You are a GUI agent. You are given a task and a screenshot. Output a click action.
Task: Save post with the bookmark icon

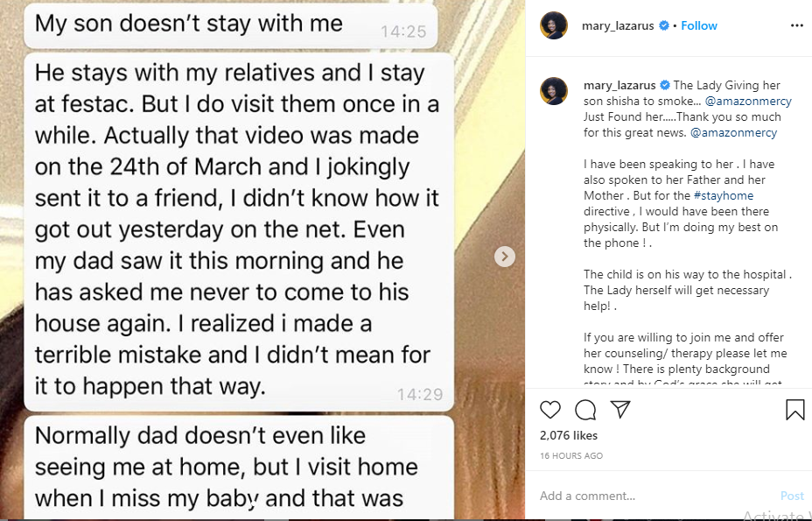click(794, 410)
